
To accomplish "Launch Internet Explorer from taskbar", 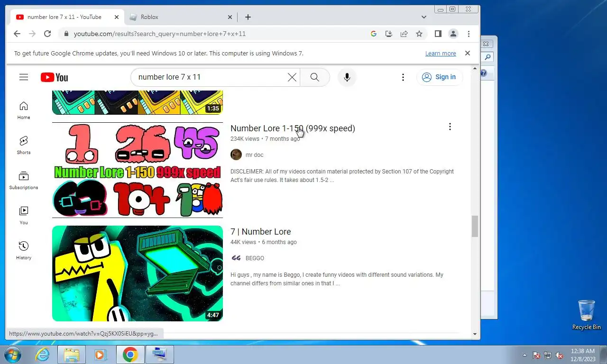I will [43, 355].
